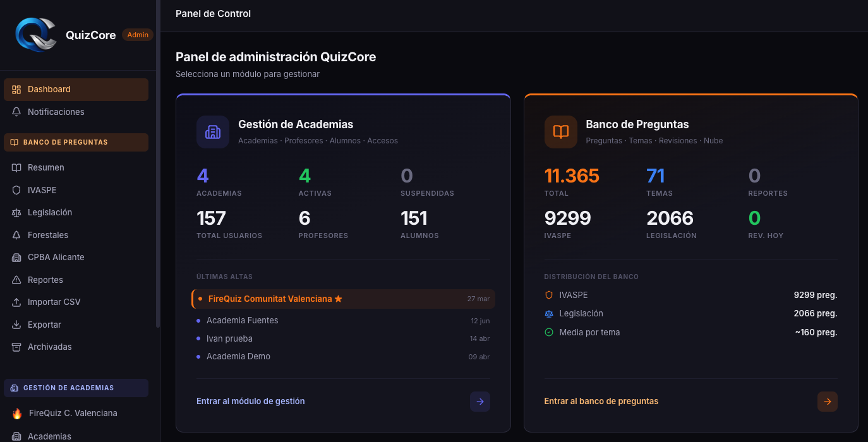The height and width of the screenshot is (442, 868).
Task: Click the Admin badge beside QuizCore
Action: 138,35
